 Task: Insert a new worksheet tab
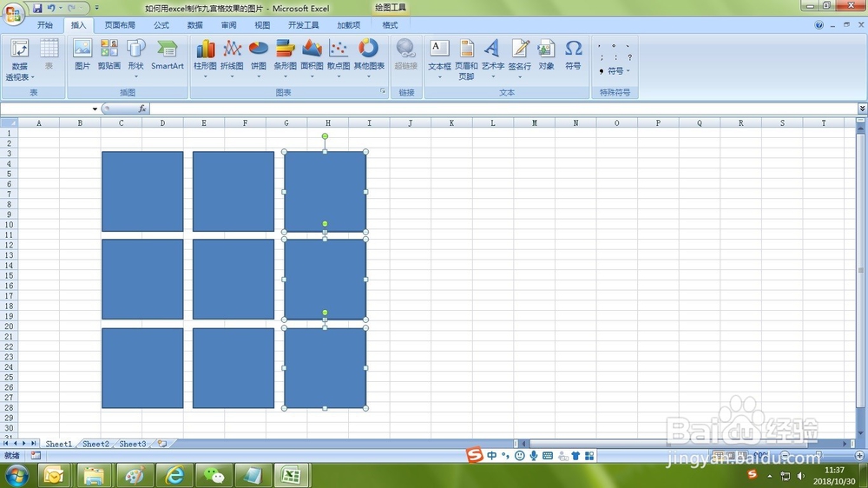(162, 444)
